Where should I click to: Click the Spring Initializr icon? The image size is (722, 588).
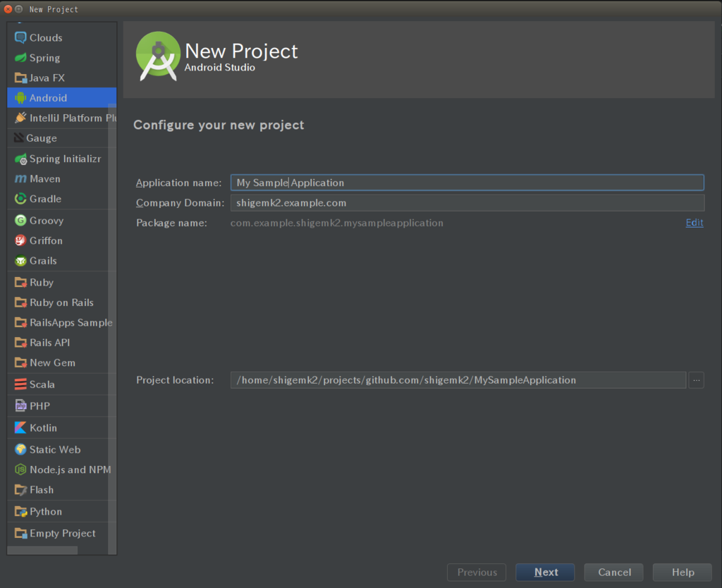point(20,159)
